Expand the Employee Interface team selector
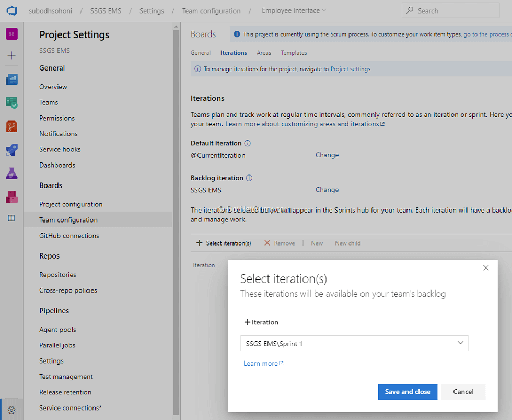The width and height of the screenshot is (512, 420). [294, 10]
